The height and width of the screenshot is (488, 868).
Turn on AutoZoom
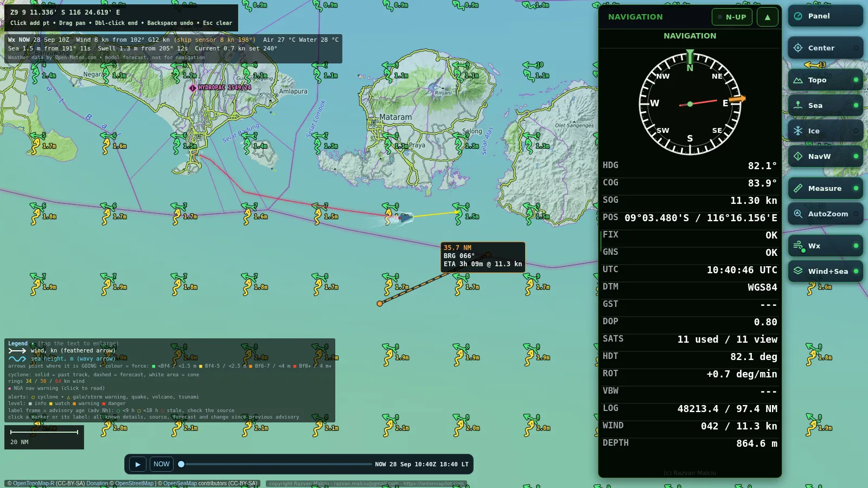(x=825, y=214)
